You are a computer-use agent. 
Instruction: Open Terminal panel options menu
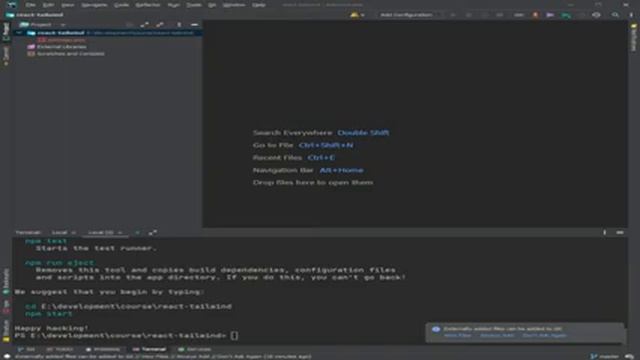click(x=604, y=233)
